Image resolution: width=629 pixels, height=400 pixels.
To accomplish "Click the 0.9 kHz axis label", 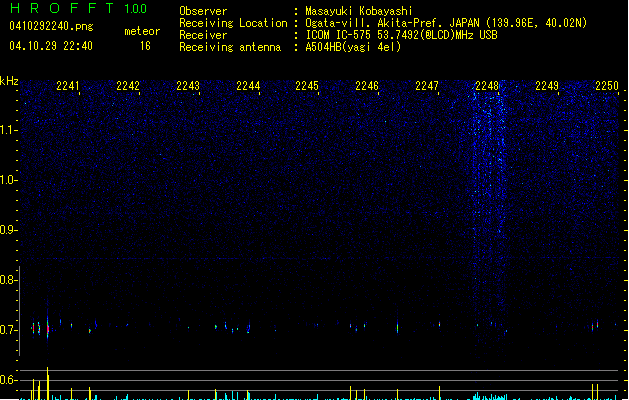I will pos(8,230).
